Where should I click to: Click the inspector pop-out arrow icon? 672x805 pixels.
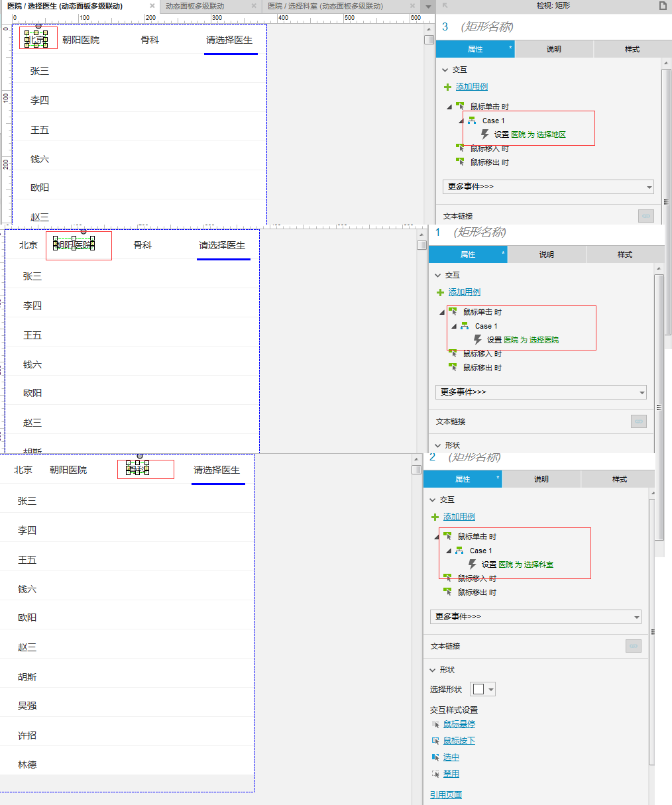pos(445,6)
